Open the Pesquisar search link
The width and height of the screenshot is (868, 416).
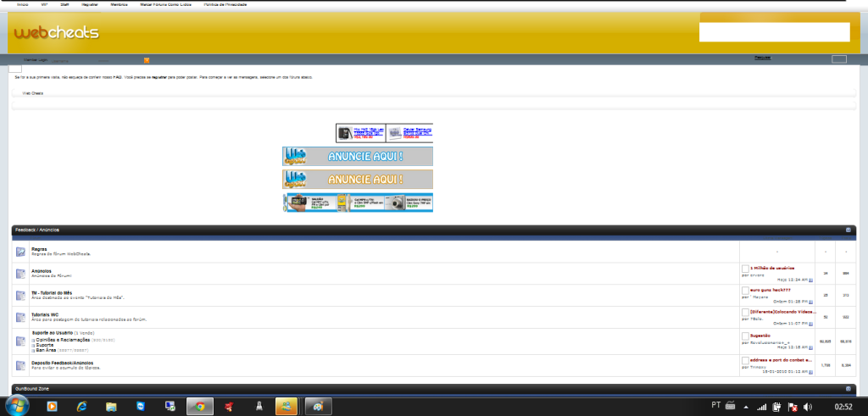(x=763, y=58)
